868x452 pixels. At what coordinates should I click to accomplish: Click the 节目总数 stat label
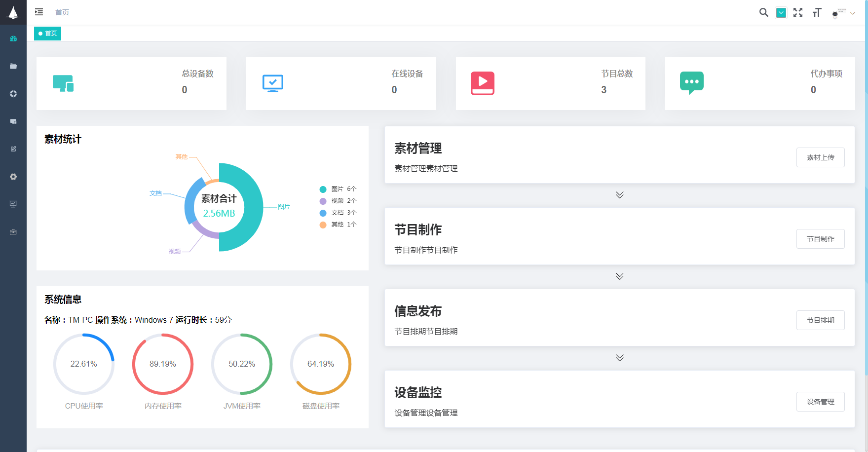617,74
